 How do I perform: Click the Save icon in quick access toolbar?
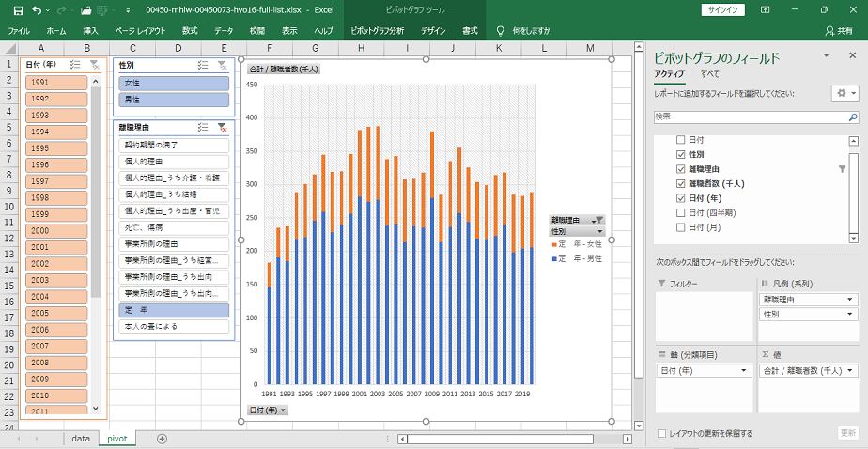[x=12, y=9]
